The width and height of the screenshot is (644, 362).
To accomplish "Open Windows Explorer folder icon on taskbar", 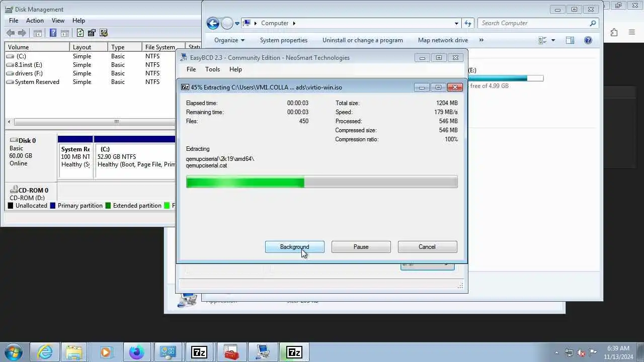I will point(74,352).
